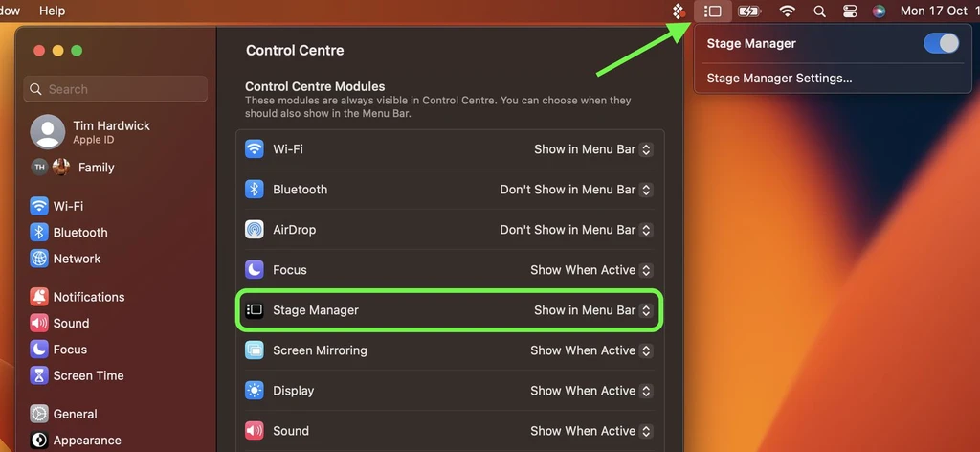Open Stage Manager Settings… menu entry

(779, 79)
